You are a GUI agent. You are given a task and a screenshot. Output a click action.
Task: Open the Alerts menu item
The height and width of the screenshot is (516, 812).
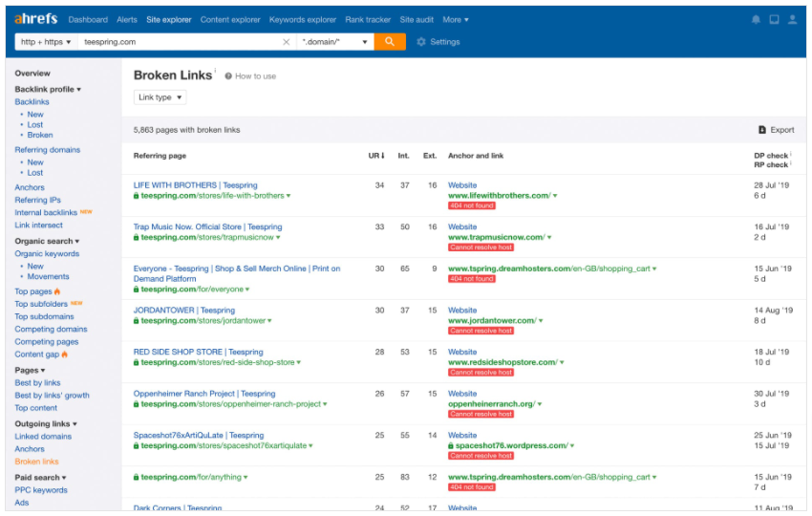(x=127, y=20)
